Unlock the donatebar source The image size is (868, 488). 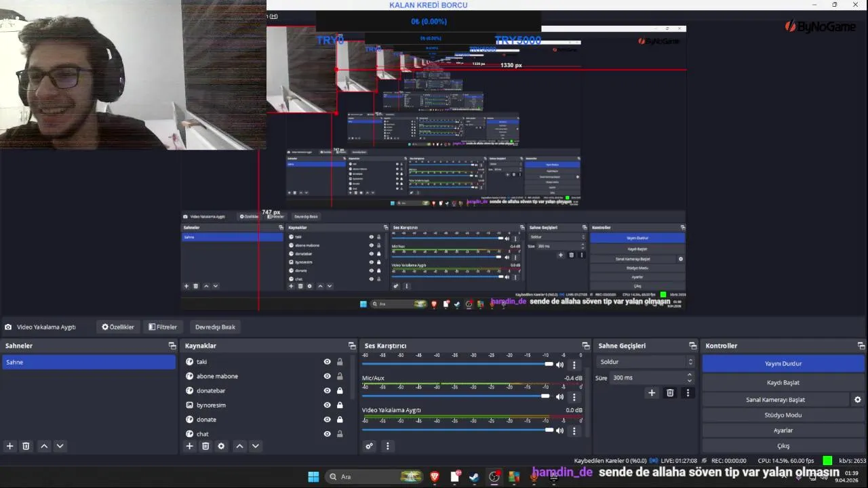point(340,390)
